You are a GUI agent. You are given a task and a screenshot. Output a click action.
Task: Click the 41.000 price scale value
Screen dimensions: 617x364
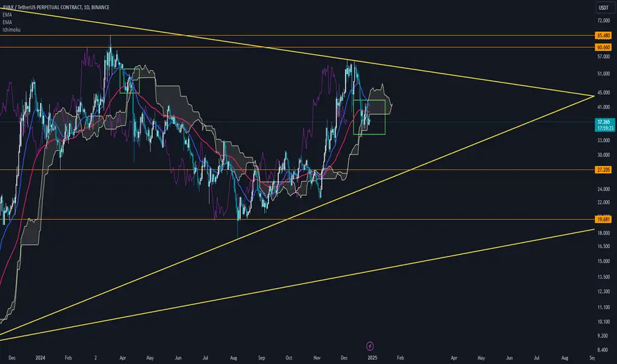coord(603,107)
